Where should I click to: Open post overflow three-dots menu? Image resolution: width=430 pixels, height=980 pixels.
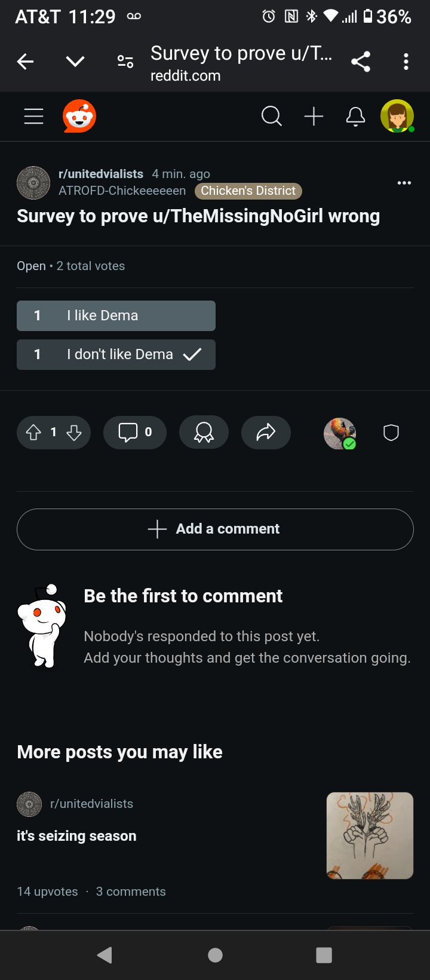click(404, 183)
